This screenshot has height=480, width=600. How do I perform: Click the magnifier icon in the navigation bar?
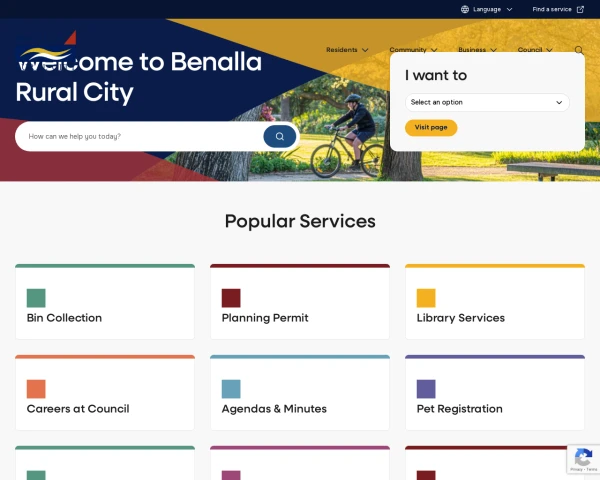[579, 50]
